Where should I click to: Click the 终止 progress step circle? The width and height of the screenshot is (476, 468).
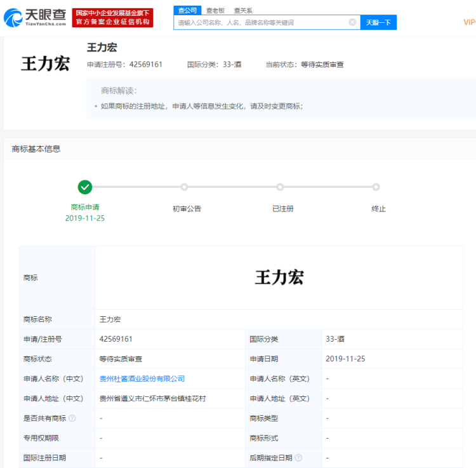[376, 187]
